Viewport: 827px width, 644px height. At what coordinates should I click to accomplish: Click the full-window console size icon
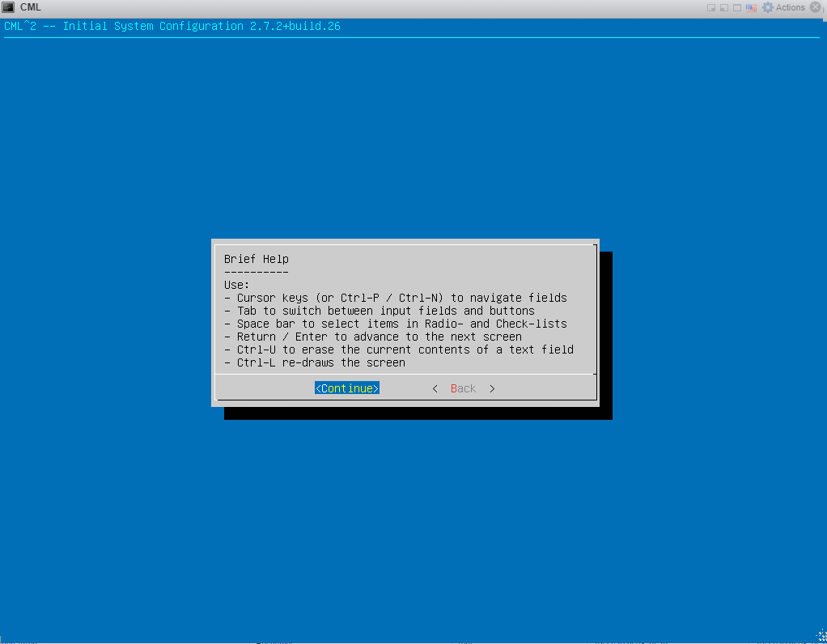(x=737, y=8)
